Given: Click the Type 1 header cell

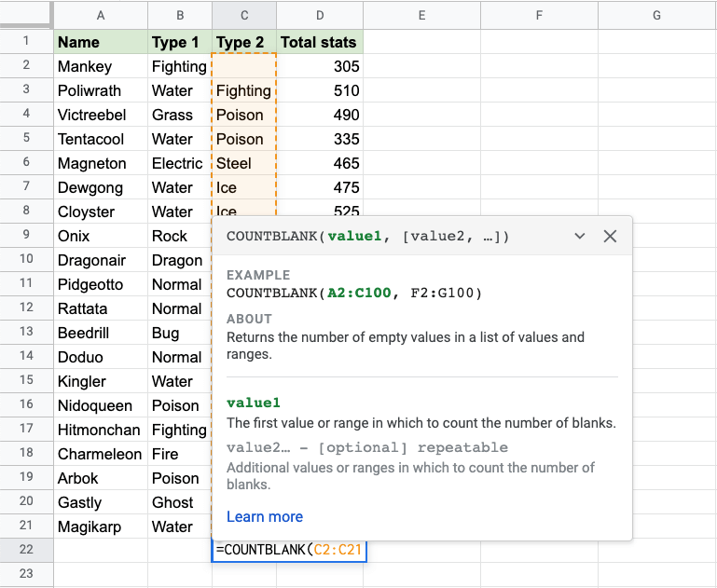Looking at the screenshot, I should (180, 42).
